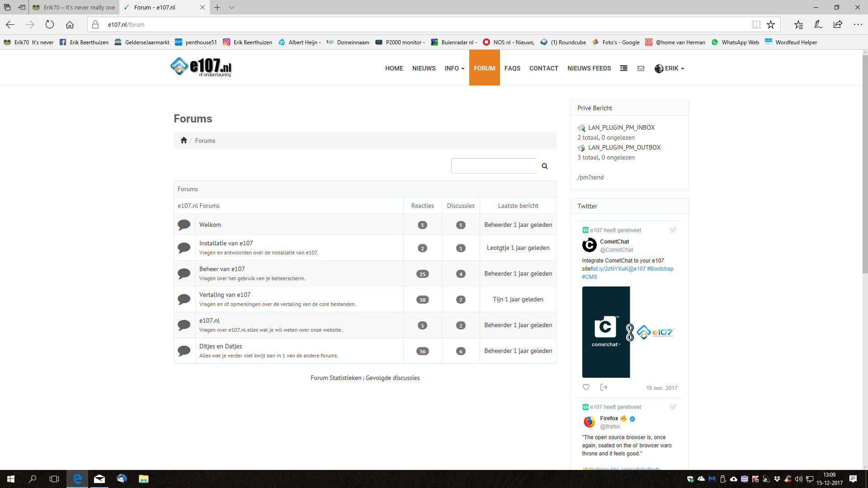The height and width of the screenshot is (488, 868).
Task: Like the CometChat tweet with the heart icon
Action: point(586,387)
